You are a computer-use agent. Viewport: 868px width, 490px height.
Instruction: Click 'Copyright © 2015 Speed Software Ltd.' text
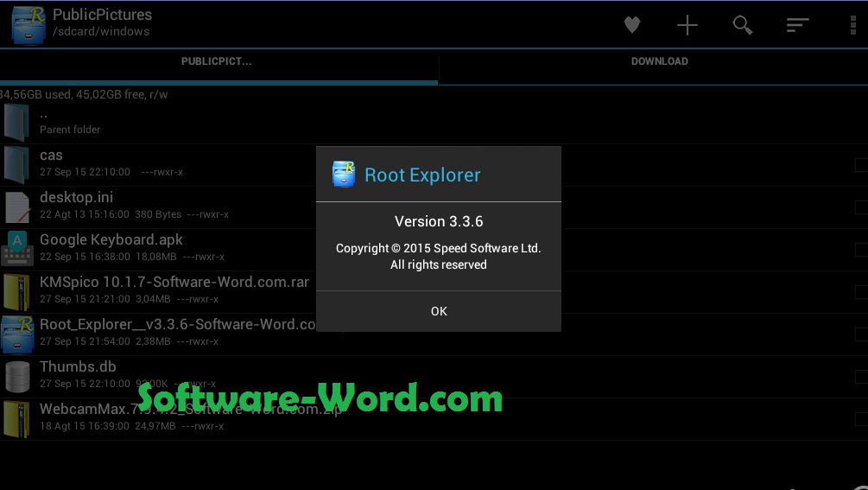pyautogui.click(x=439, y=248)
